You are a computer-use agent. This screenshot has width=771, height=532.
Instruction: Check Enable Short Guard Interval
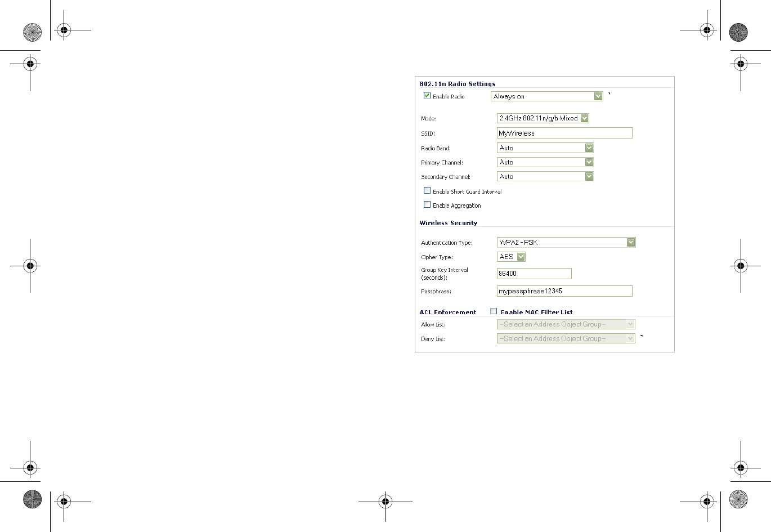coord(427,191)
